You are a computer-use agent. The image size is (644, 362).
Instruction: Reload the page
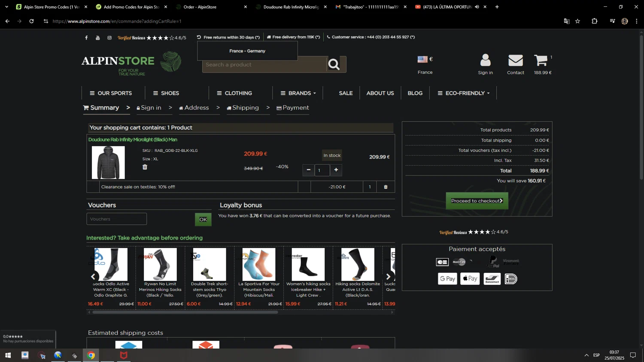click(x=31, y=21)
